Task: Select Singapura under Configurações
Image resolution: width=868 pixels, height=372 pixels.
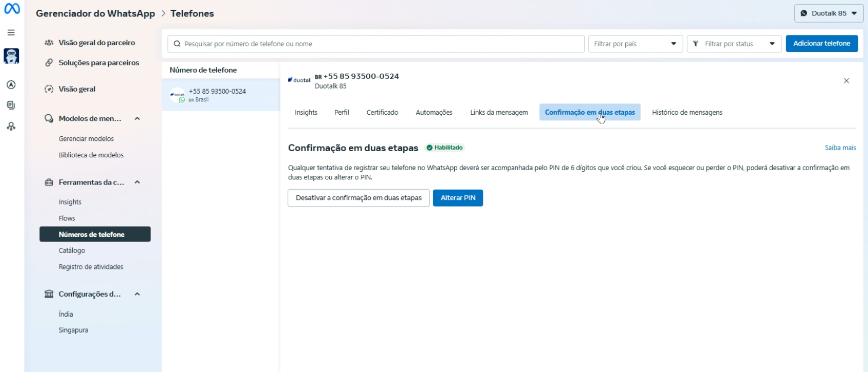Action: coord(73,330)
